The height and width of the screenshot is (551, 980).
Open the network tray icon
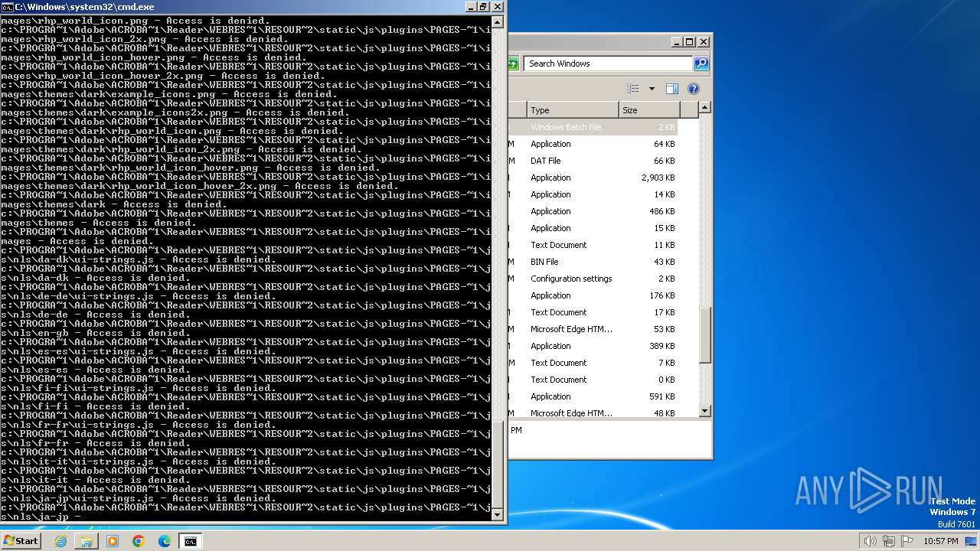tap(888, 541)
